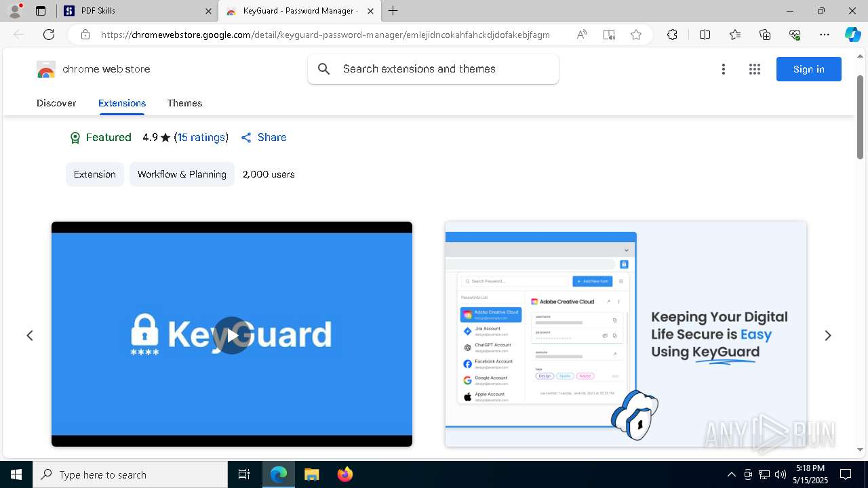Click the taskbar search box
The image size is (868, 488).
(130, 474)
